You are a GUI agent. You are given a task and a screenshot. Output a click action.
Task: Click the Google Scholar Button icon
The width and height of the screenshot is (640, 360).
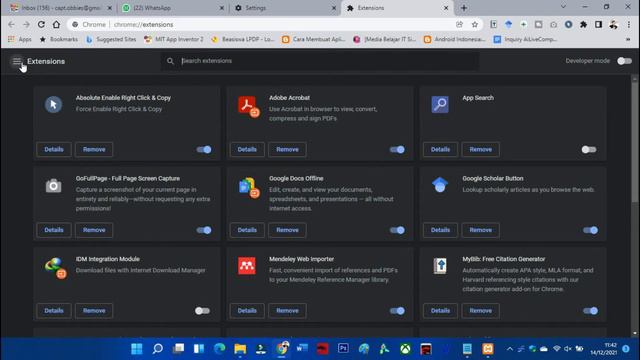tap(440, 185)
